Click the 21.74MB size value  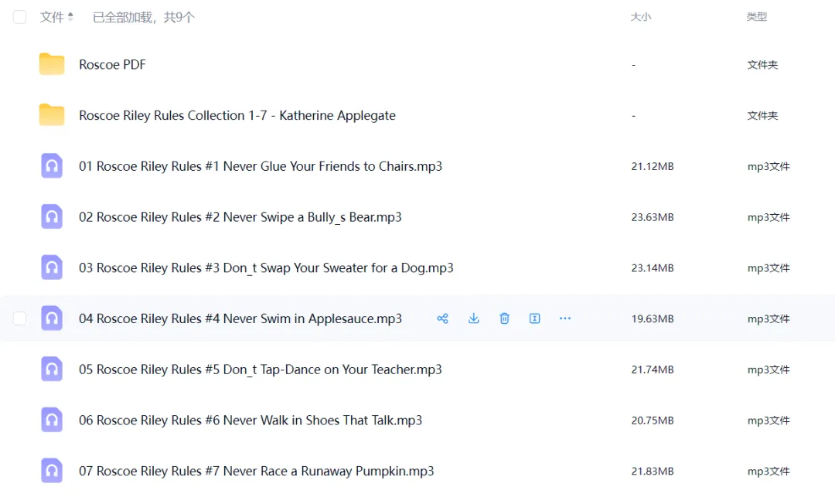[x=653, y=370]
